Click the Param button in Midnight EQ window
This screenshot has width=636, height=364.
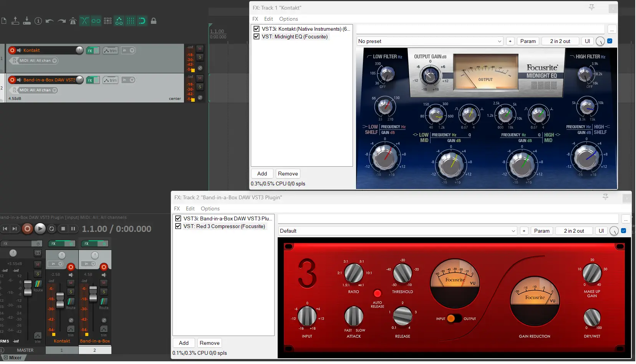pos(528,41)
